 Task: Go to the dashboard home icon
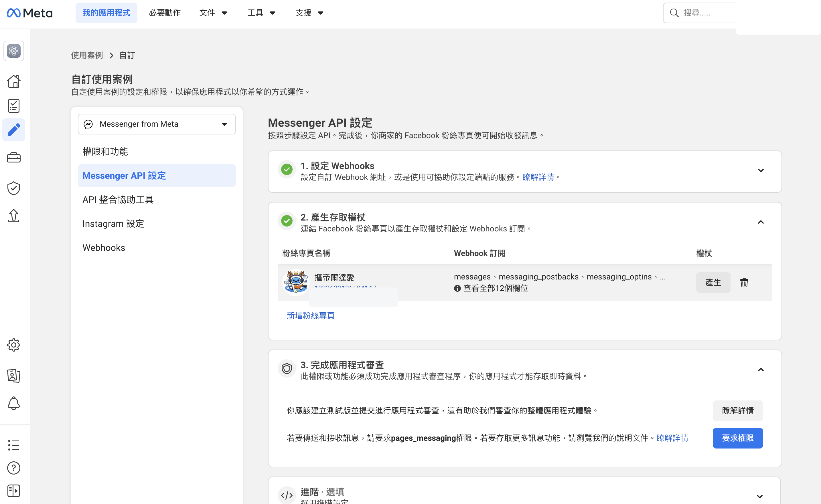coord(14,81)
